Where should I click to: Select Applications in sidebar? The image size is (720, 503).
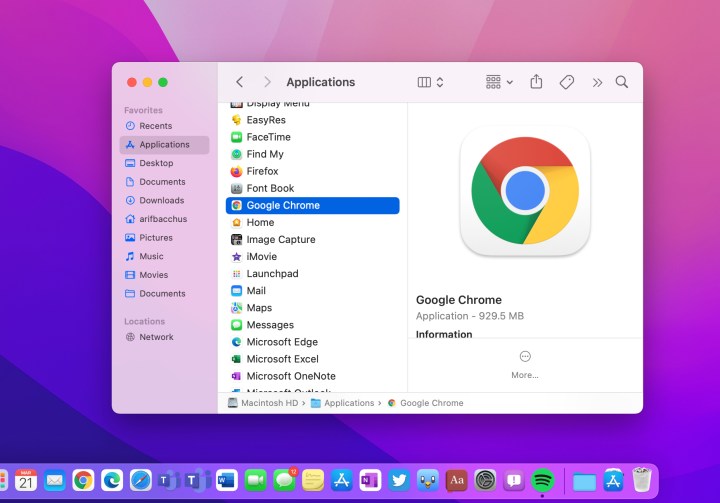click(x=164, y=144)
